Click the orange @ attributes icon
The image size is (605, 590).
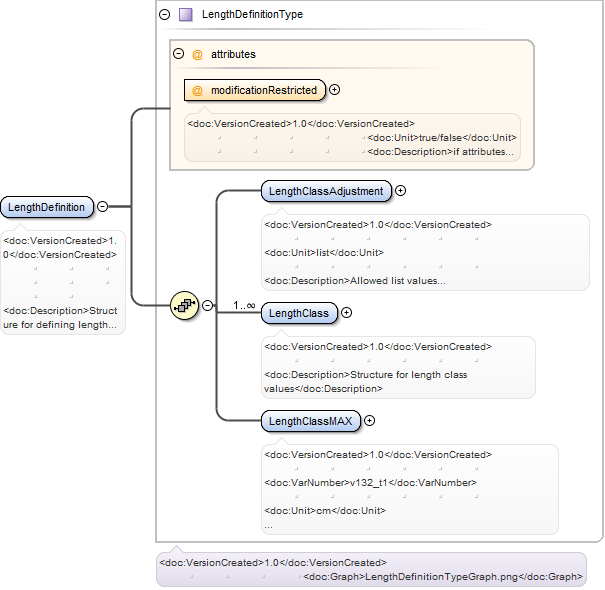[x=197, y=54]
